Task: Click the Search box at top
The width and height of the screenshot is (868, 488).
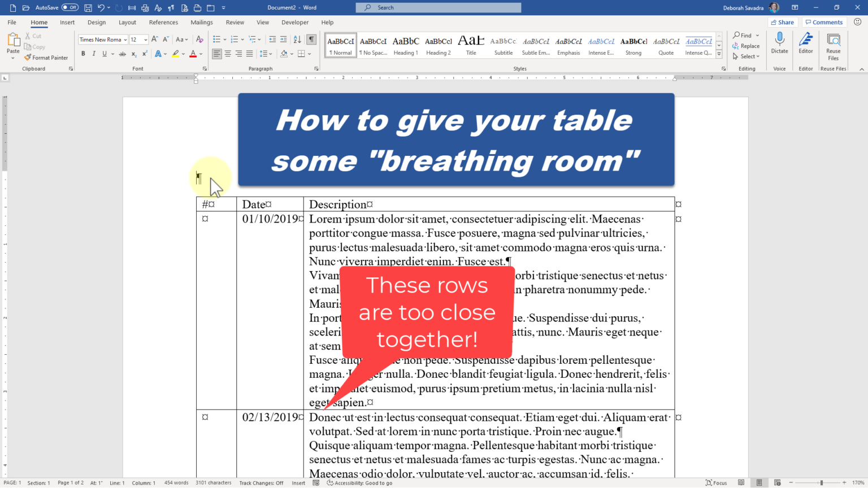Action: click(438, 7)
